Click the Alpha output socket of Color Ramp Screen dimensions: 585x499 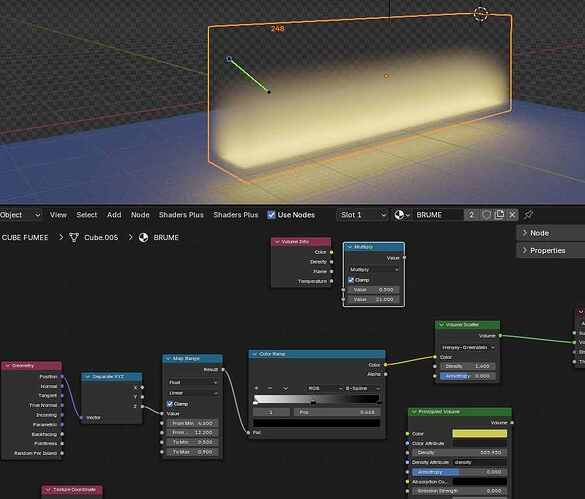pos(385,374)
